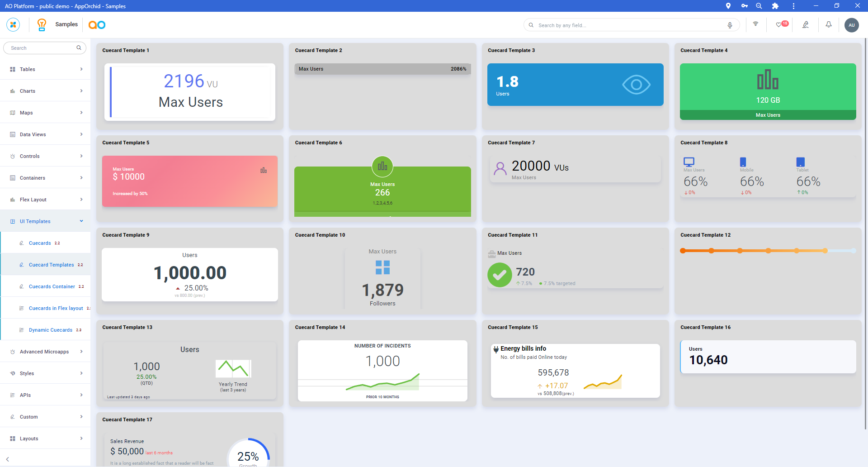868x467 pixels.
Task: Click the AO logo in the header
Action: [97, 25]
